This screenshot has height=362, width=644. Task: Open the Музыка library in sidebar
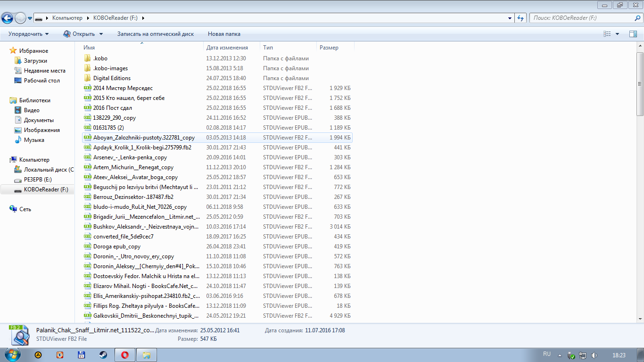(x=34, y=140)
